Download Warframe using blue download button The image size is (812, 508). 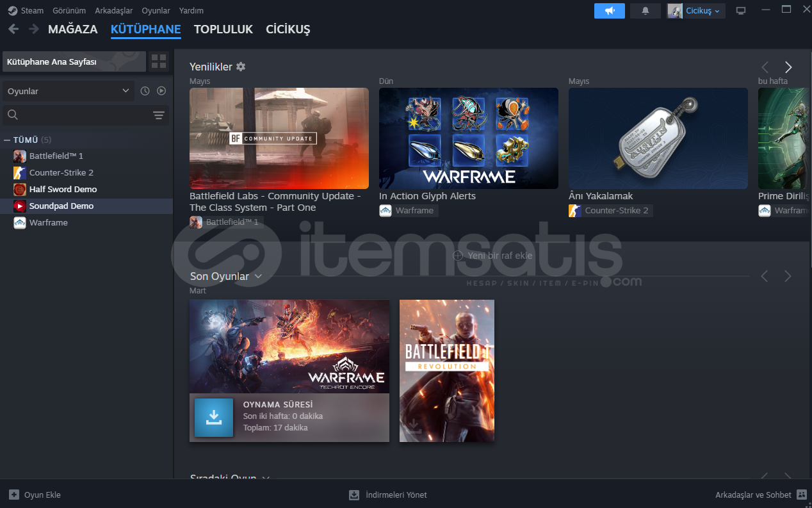pos(214,418)
